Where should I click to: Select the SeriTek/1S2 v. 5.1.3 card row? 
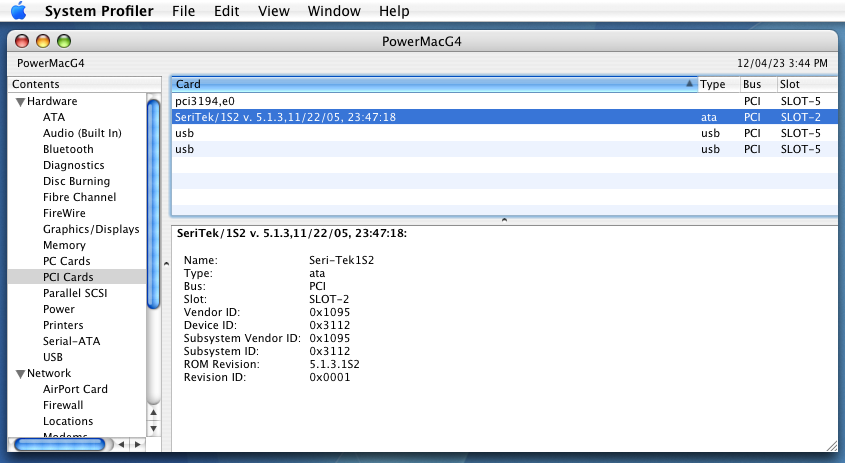504,117
